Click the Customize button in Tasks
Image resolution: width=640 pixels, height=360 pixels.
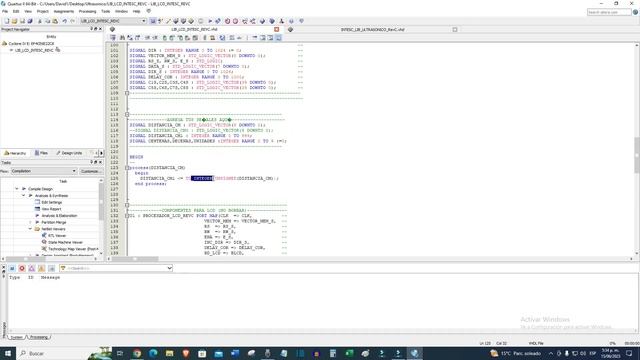click(x=90, y=171)
